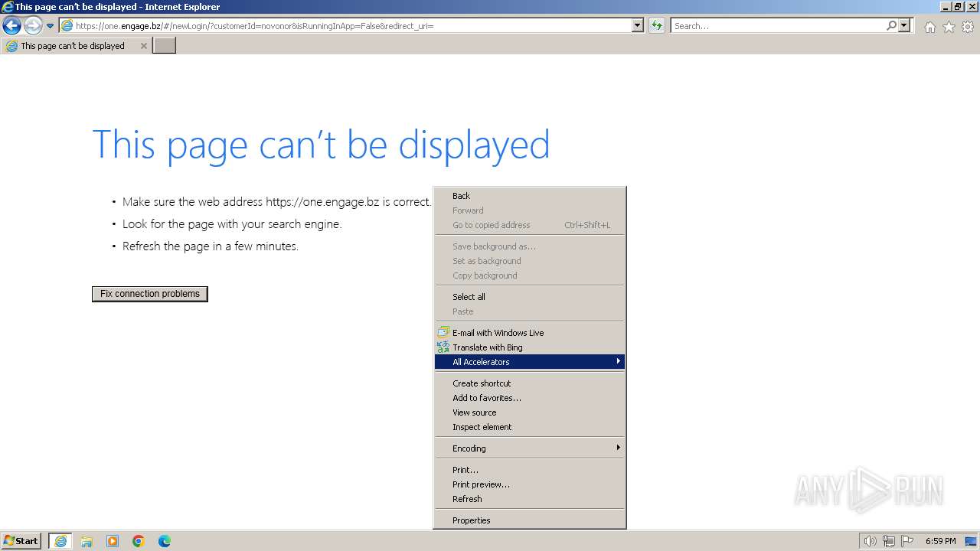The image size is (980, 551).
Task: Click the network tray icon
Action: click(889, 541)
